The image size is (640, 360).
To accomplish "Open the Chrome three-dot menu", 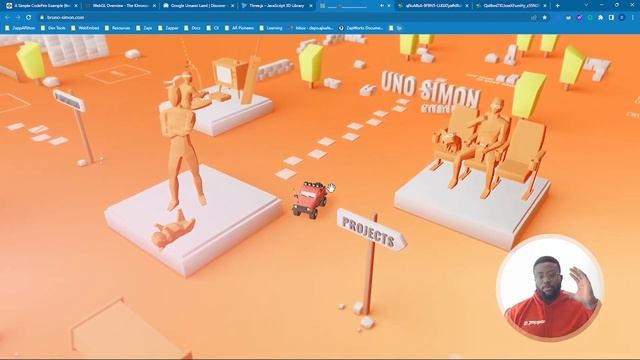I will tap(633, 18).
